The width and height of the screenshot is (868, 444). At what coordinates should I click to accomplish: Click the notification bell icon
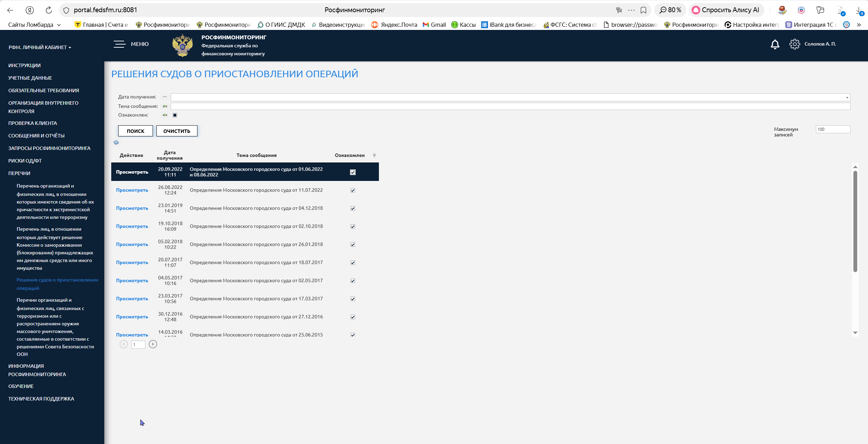pos(775,44)
